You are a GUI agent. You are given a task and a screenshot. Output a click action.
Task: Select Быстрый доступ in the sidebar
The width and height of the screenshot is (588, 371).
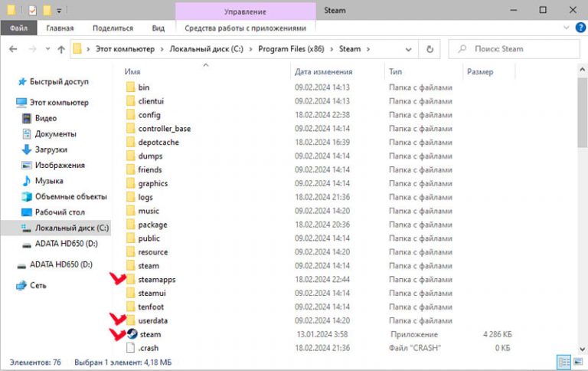(x=59, y=81)
